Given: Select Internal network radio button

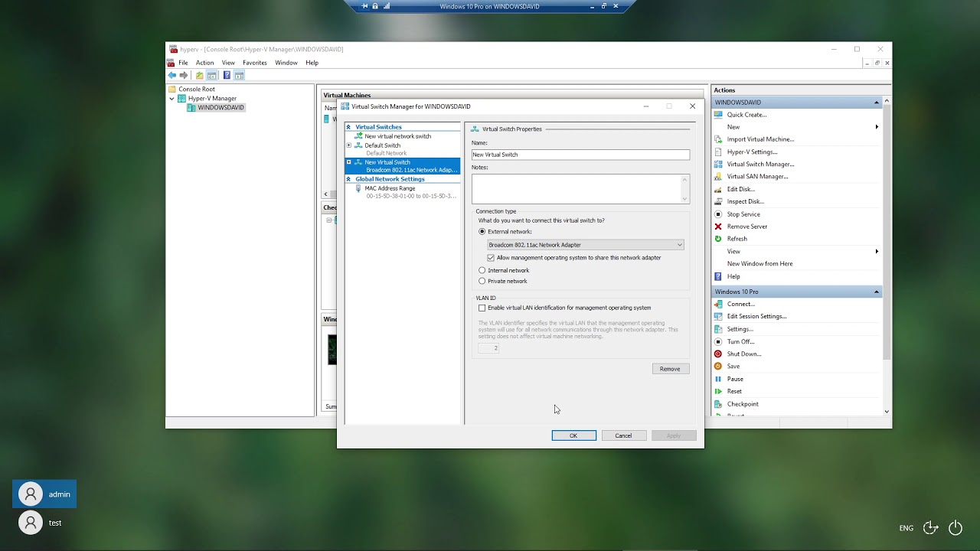Looking at the screenshot, I should pyautogui.click(x=482, y=270).
